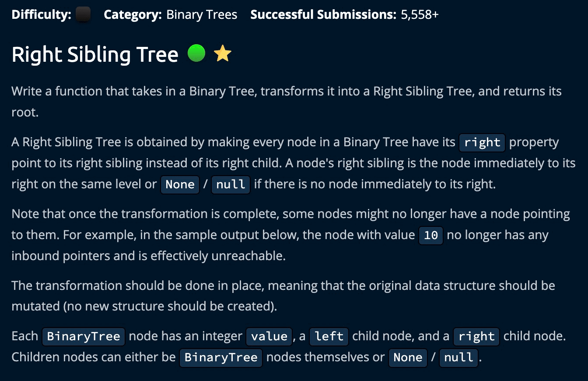
Task: Toggle the yellow favorite star
Action: pos(223,54)
